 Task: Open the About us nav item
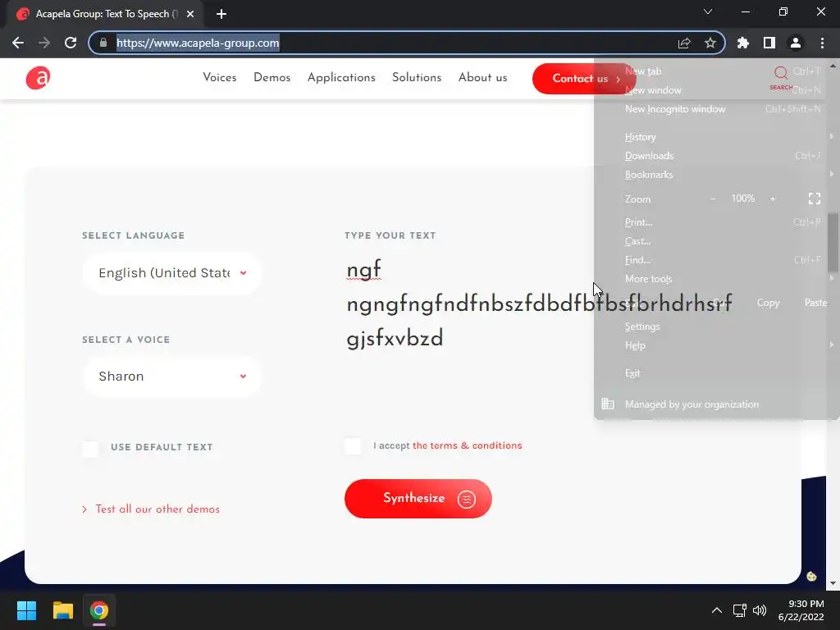click(482, 78)
